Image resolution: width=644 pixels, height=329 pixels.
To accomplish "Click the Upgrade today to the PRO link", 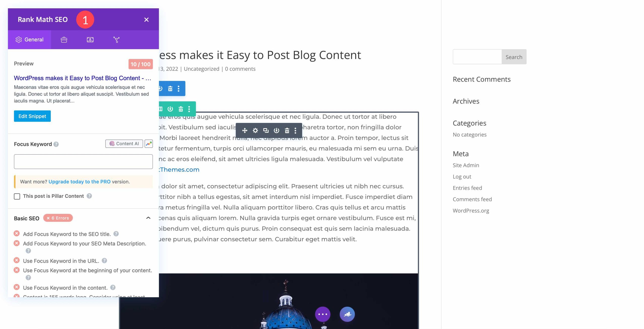I will 79,181.
